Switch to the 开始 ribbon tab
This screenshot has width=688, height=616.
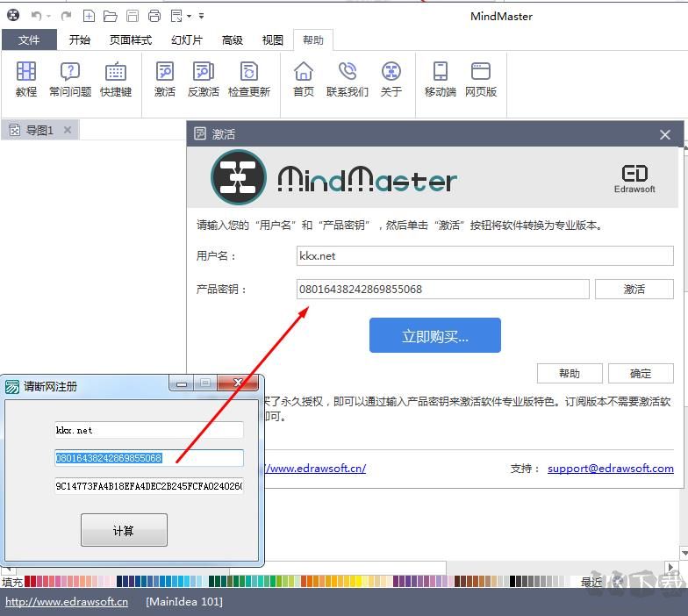coord(79,40)
